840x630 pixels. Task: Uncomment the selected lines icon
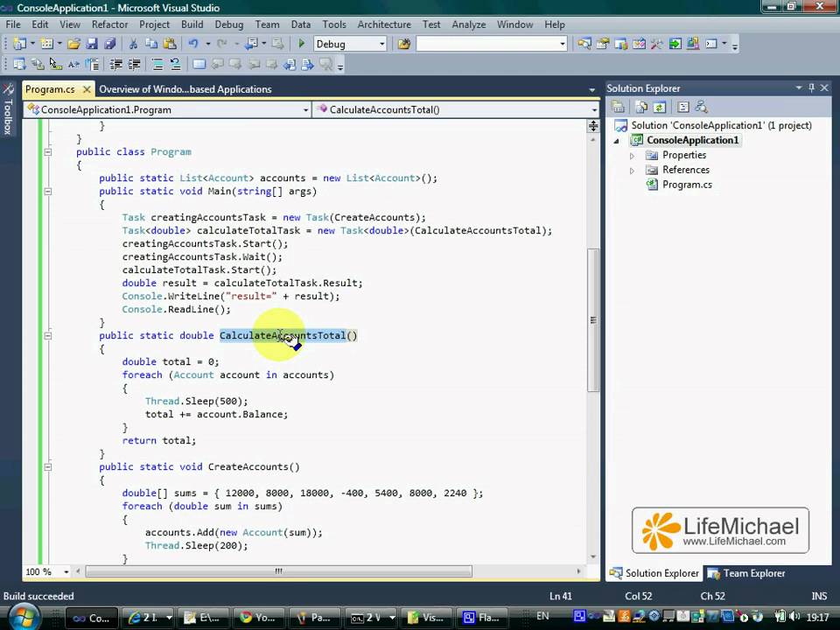(176, 65)
